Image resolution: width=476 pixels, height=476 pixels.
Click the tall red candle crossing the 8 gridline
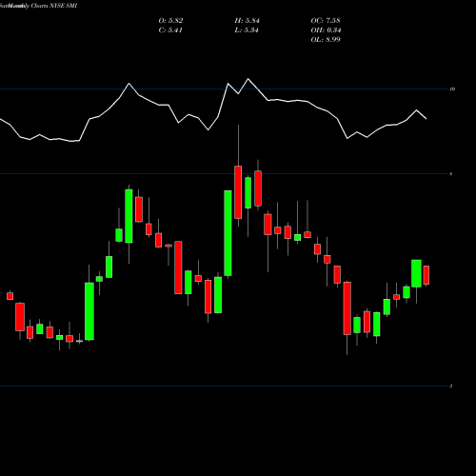pos(238,192)
